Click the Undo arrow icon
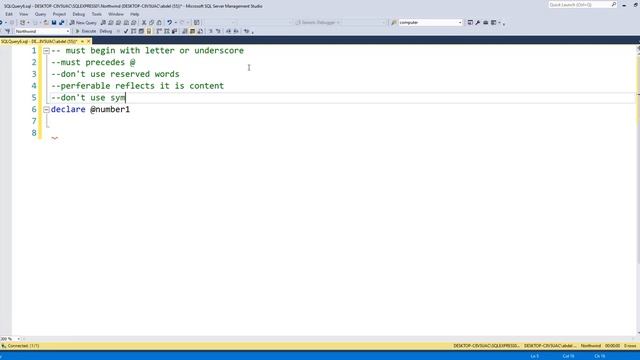The image size is (640, 360). coord(169,22)
